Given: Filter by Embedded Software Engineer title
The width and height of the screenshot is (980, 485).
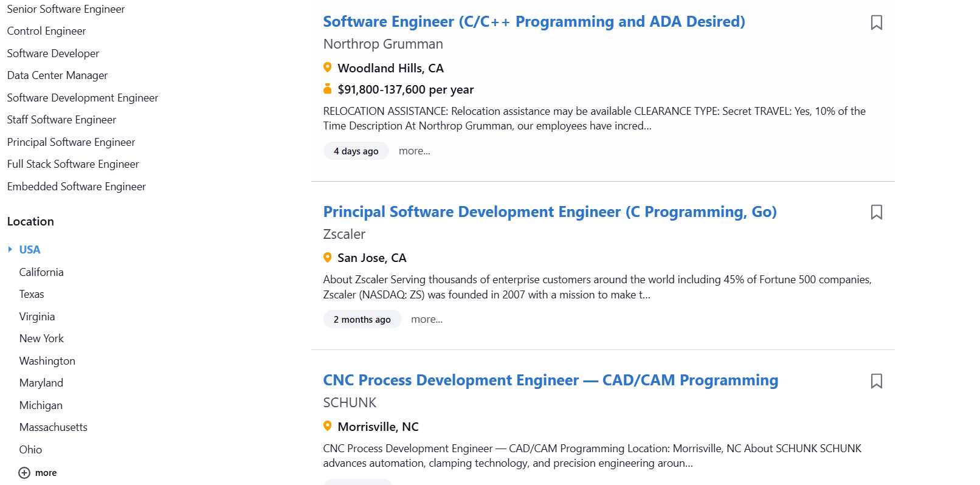Looking at the screenshot, I should point(77,187).
